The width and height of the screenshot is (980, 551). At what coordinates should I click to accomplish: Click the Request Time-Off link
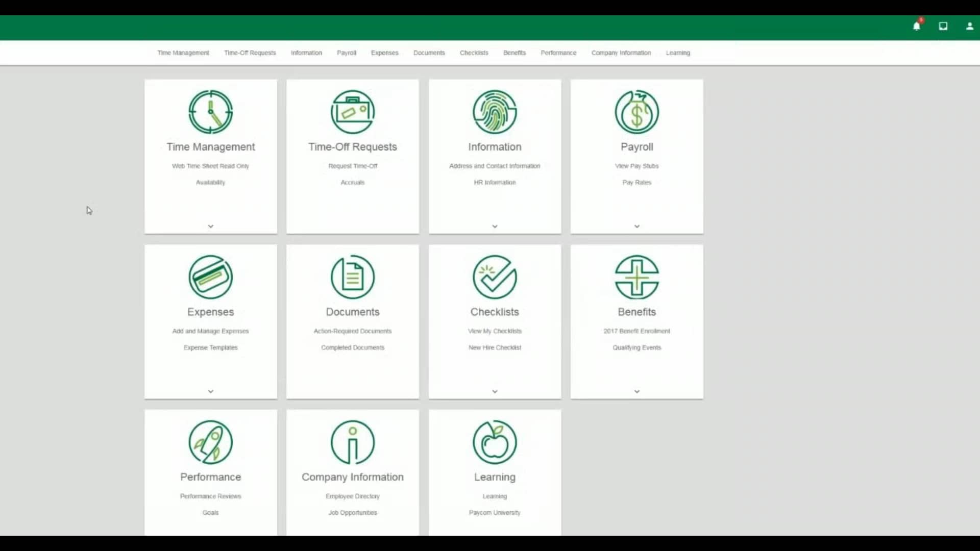tap(352, 165)
